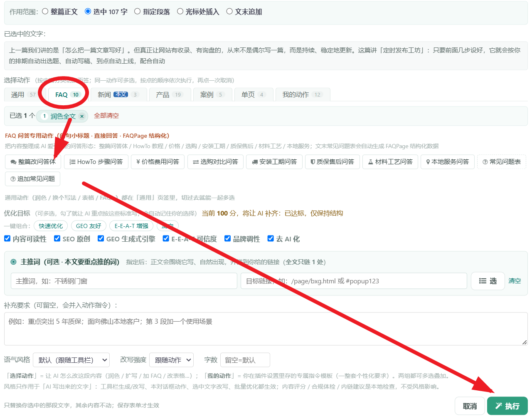Click 清空 beside the 选 button
532x419 pixels.
click(x=515, y=281)
